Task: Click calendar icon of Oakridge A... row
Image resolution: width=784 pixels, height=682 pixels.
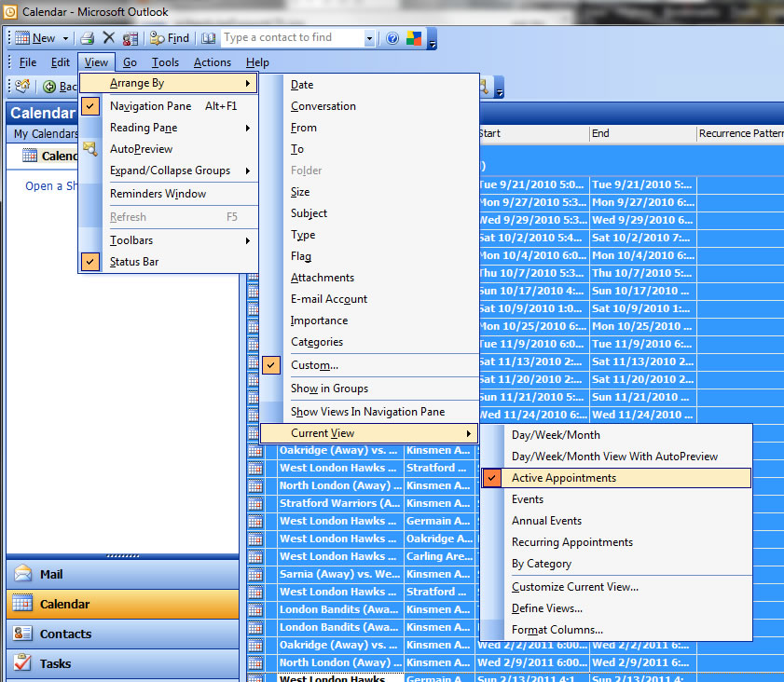Action: (255, 539)
